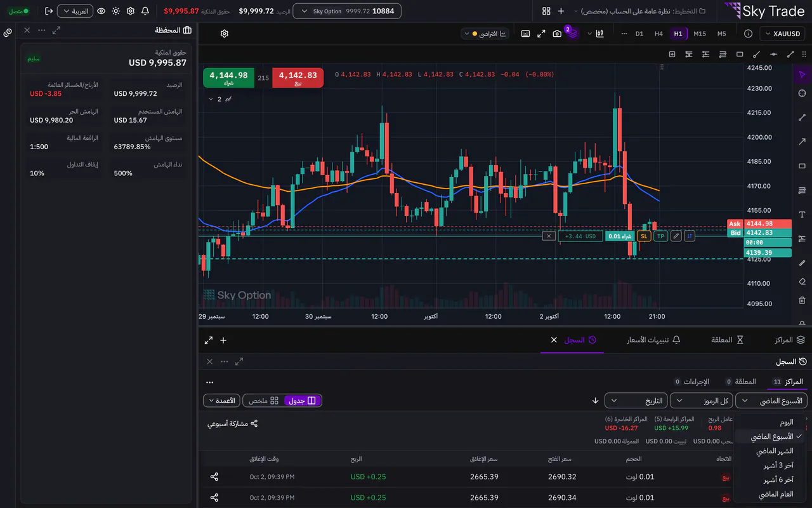
Task: Switch to المعلقة tab in bottom panel
Action: tap(727, 340)
